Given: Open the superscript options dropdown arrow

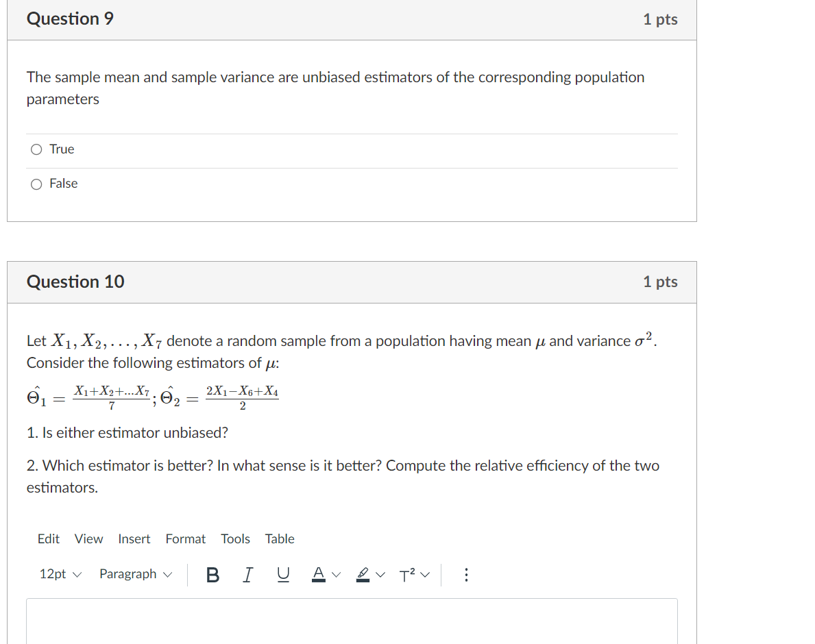Looking at the screenshot, I should tap(426, 575).
